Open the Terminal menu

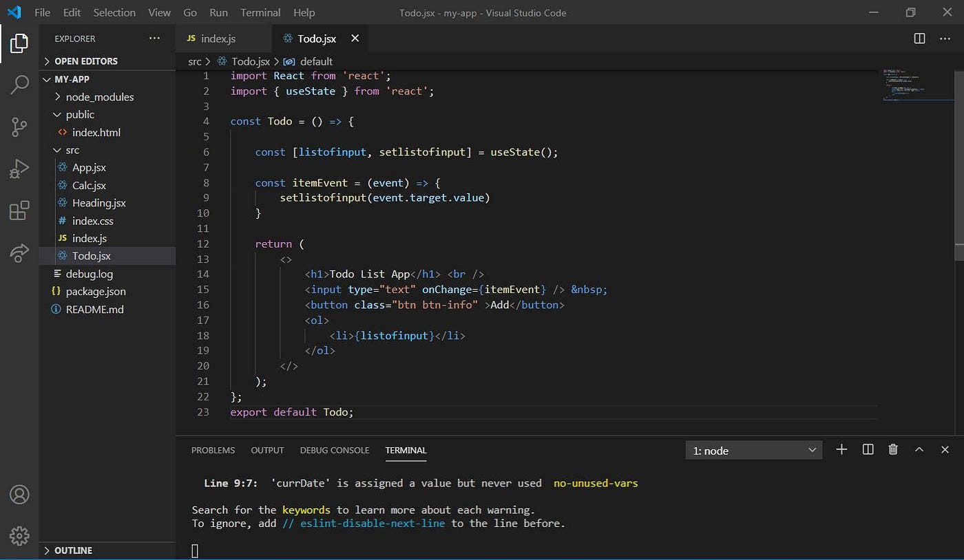coord(260,12)
